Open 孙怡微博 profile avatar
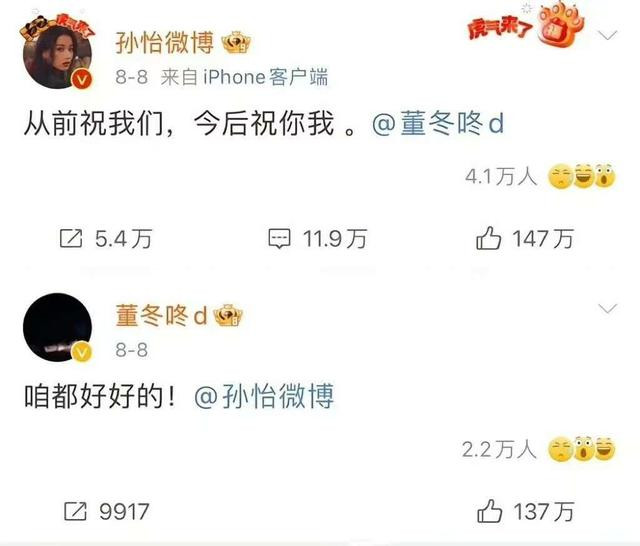640x546 pixels. (57, 55)
